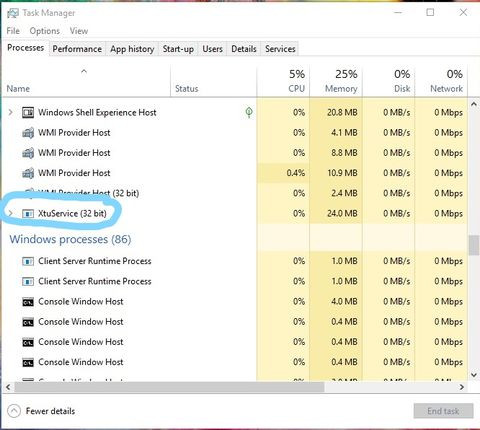Open the Services tab
Screen dimensions: 480x430
click(280, 49)
